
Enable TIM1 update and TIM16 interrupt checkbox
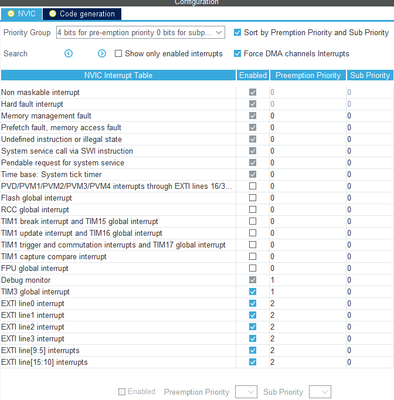[x=253, y=233]
